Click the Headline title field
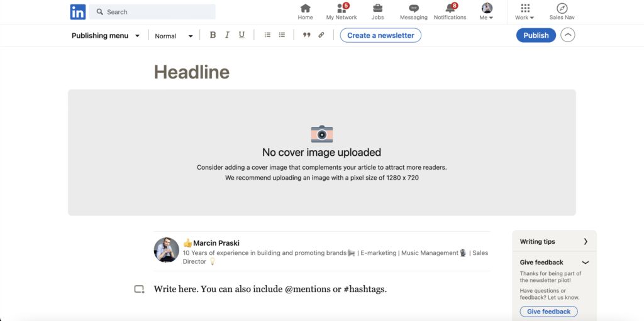This screenshot has height=321, width=644. coord(192,72)
